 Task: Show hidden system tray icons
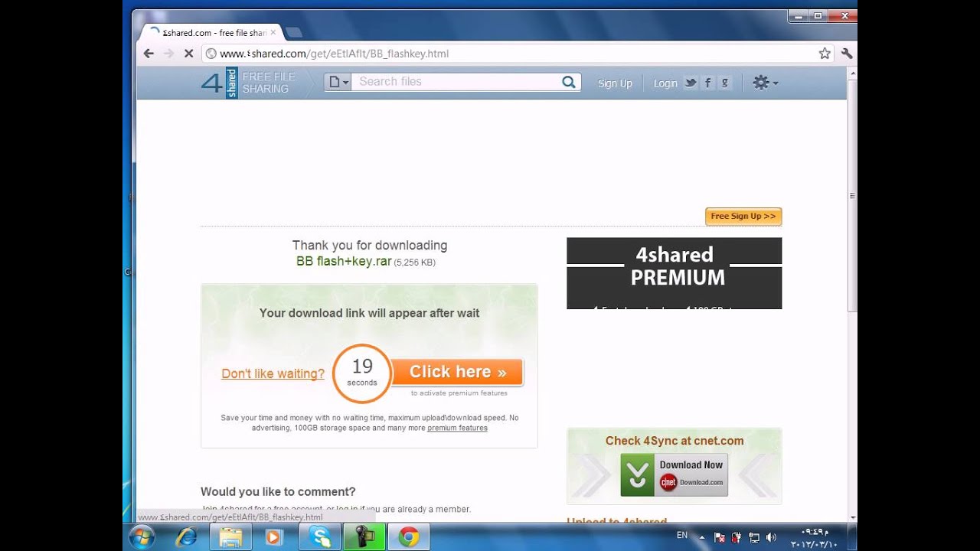click(702, 537)
